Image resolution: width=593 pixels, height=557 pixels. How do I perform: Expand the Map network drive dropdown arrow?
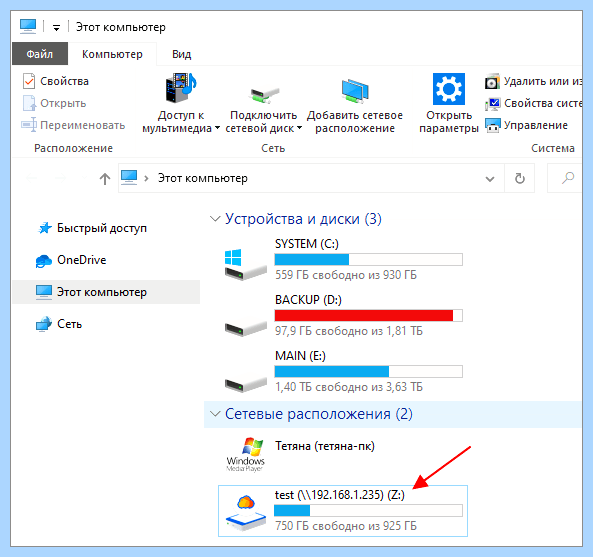(299, 128)
